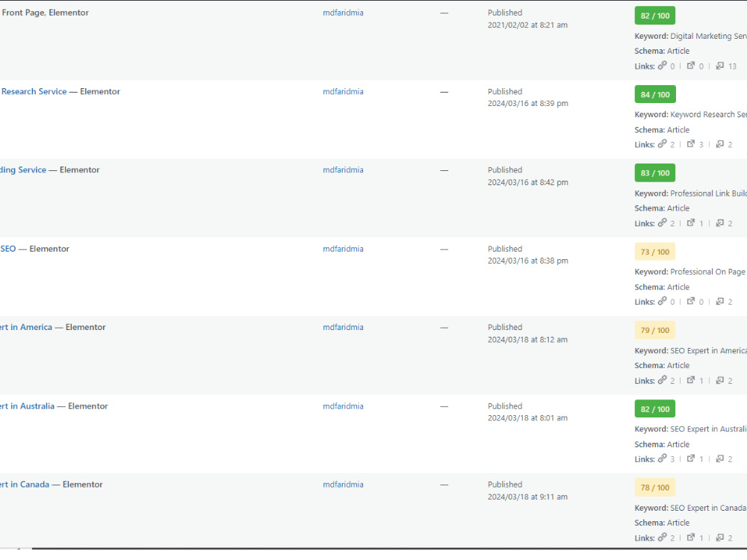This screenshot has height=560, width=747.
Task: Select the date 2024/03/16 at 8:42 pm
Action: (x=528, y=182)
